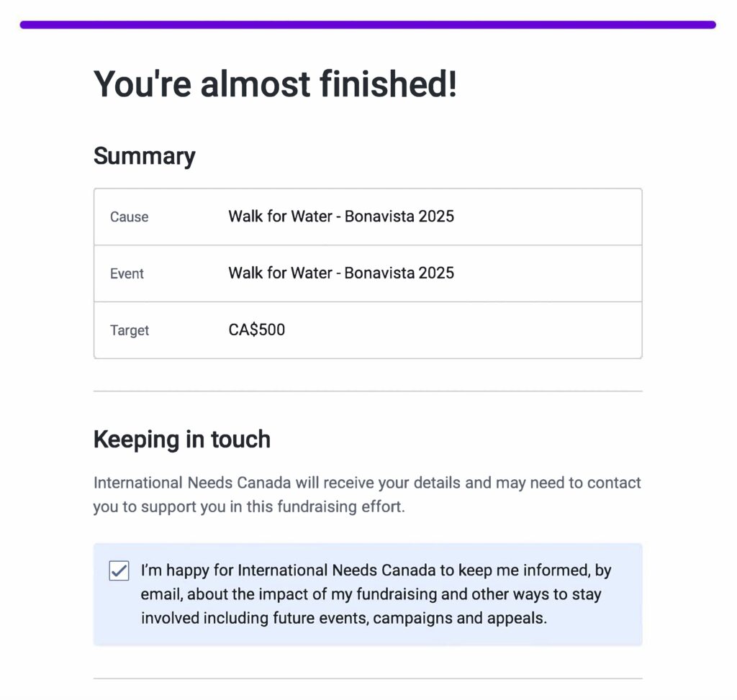Click empty space in the Target row

(504, 330)
